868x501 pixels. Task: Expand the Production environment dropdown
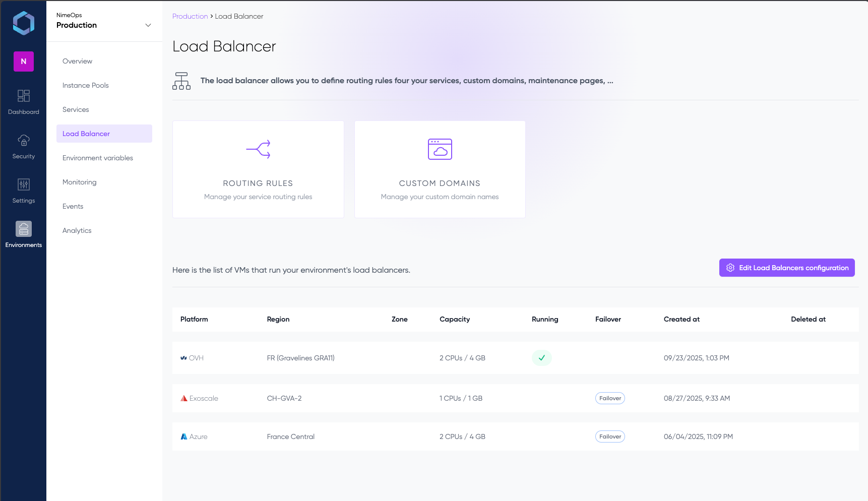pos(148,25)
